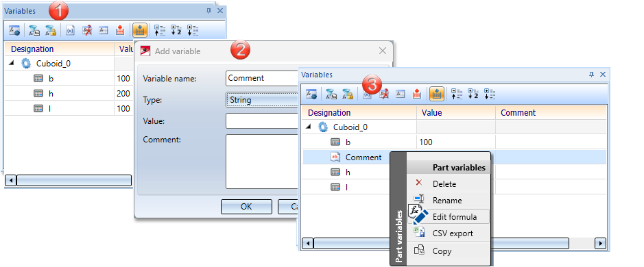Click collapse-all icon in Variables window with context menu
The height and width of the screenshot is (267, 644).
(x=457, y=94)
